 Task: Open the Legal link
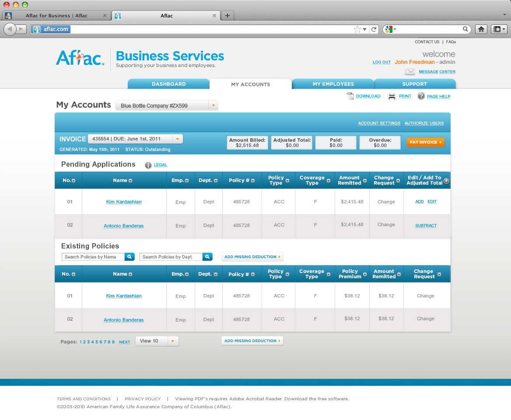tap(160, 165)
